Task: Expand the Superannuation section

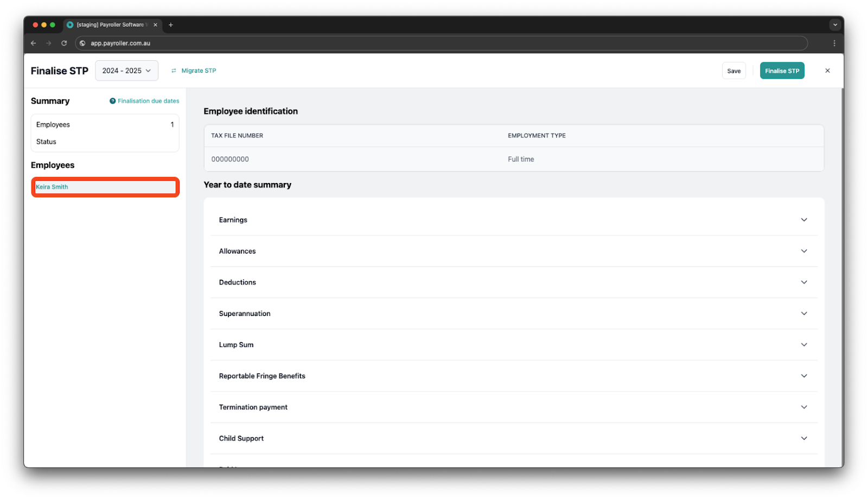Action: pos(803,313)
